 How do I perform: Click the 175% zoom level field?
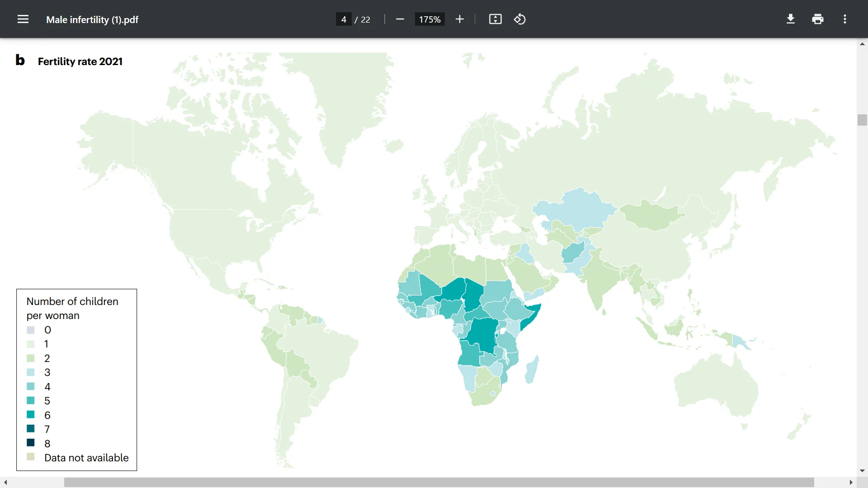click(x=429, y=19)
